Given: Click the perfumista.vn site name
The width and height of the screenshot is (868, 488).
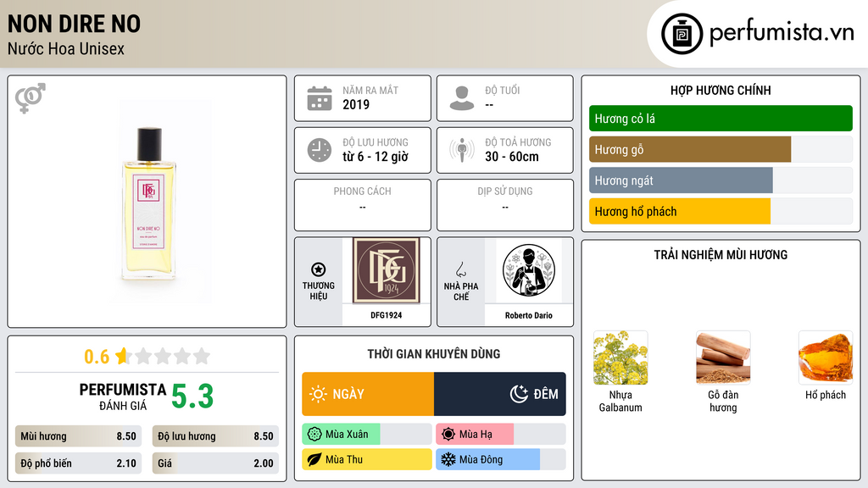Looking at the screenshot, I should click(x=782, y=33).
